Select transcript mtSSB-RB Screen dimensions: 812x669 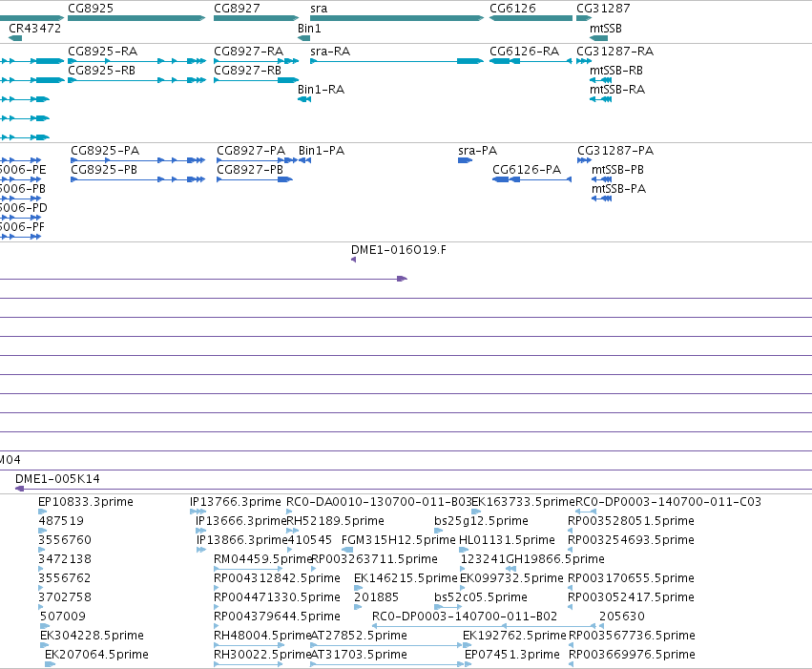pos(616,71)
